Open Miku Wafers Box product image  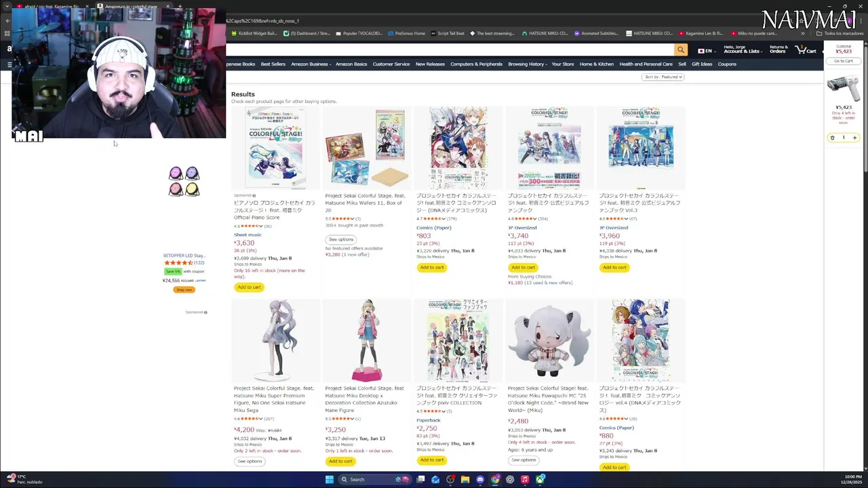366,148
